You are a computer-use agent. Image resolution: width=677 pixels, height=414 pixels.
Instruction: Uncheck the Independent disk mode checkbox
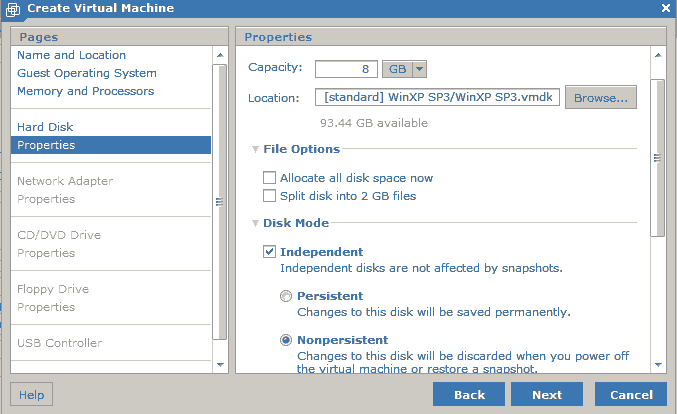point(269,252)
